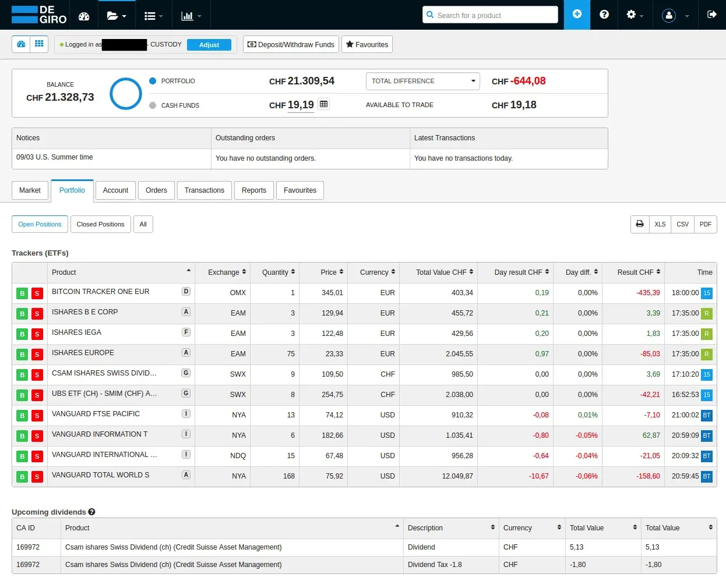Open the folder menu in top bar

117,16
